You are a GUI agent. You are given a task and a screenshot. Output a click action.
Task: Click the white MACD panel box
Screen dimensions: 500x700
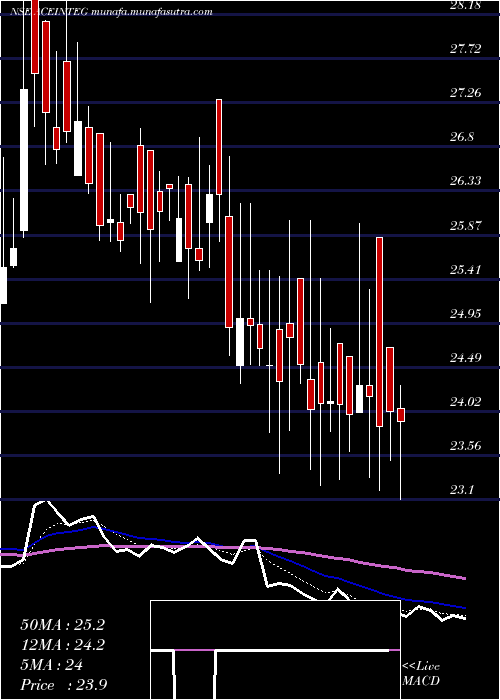click(x=275, y=650)
